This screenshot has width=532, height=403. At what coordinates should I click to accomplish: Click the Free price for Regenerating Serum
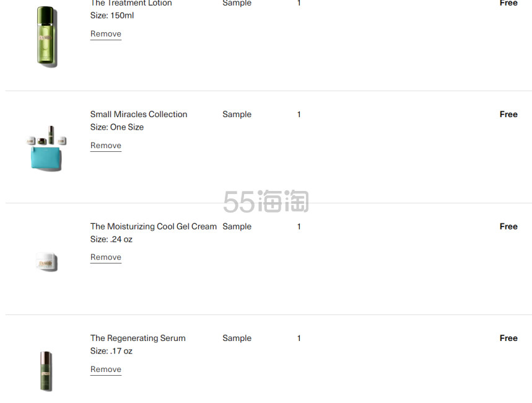tap(508, 338)
